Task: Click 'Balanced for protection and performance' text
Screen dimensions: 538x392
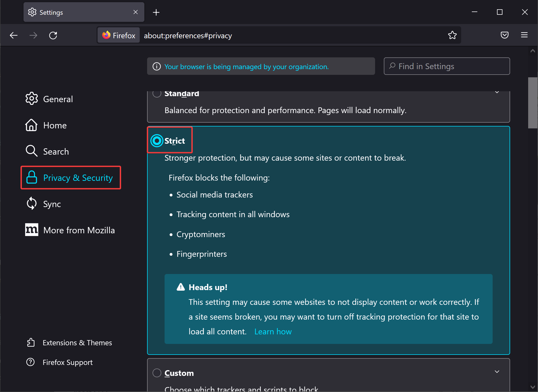Action: [x=285, y=110]
